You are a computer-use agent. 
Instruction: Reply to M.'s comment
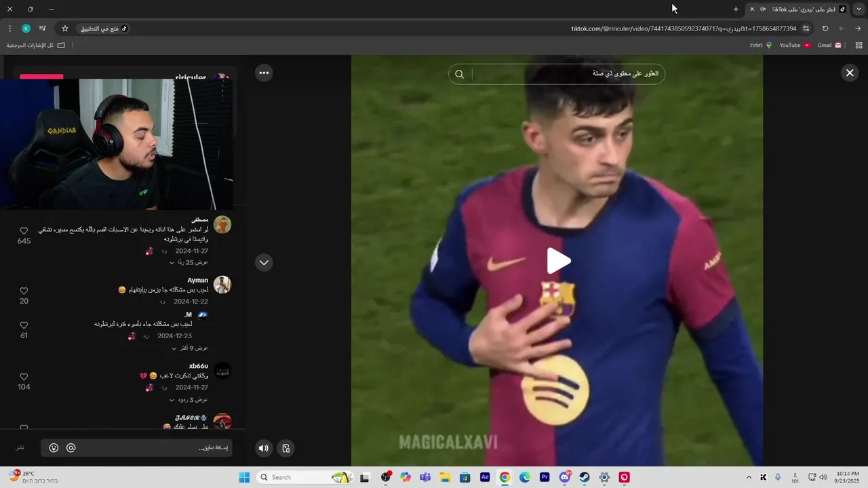click(x=146, y=336)
